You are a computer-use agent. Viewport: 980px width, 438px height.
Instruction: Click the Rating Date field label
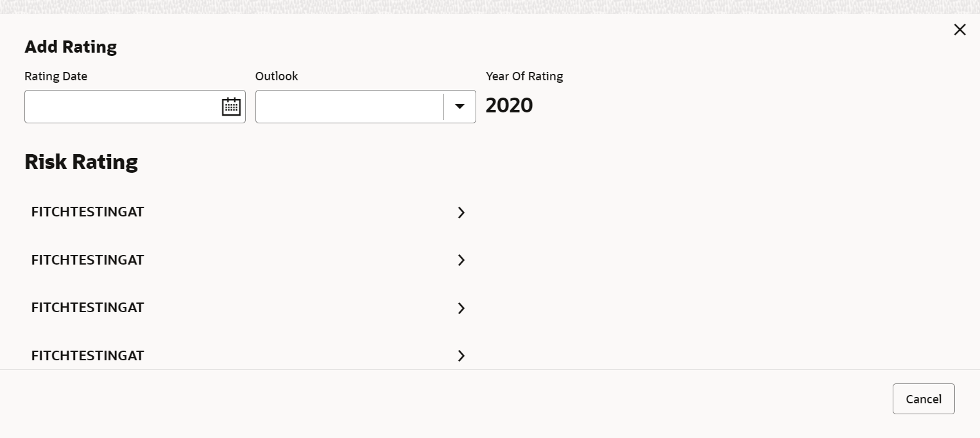point(56,76)
